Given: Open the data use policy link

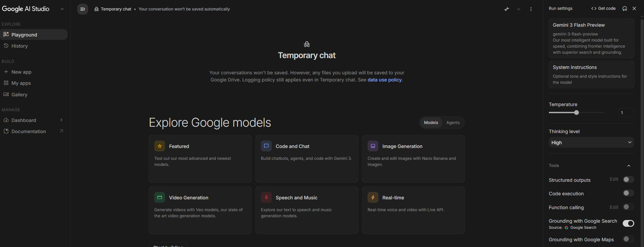Looking at the screenshot, I should (x=384, y=80).
